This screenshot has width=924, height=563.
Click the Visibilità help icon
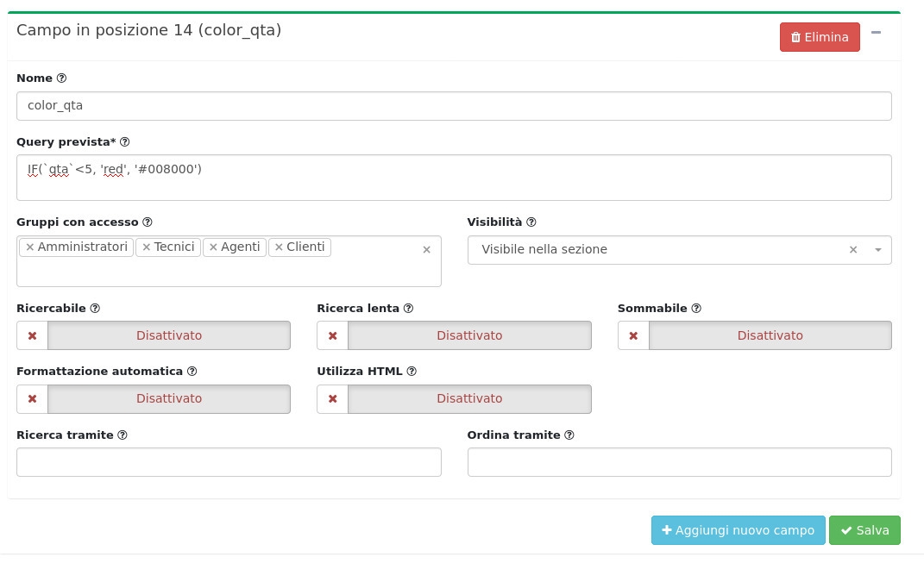coord(531,222)
